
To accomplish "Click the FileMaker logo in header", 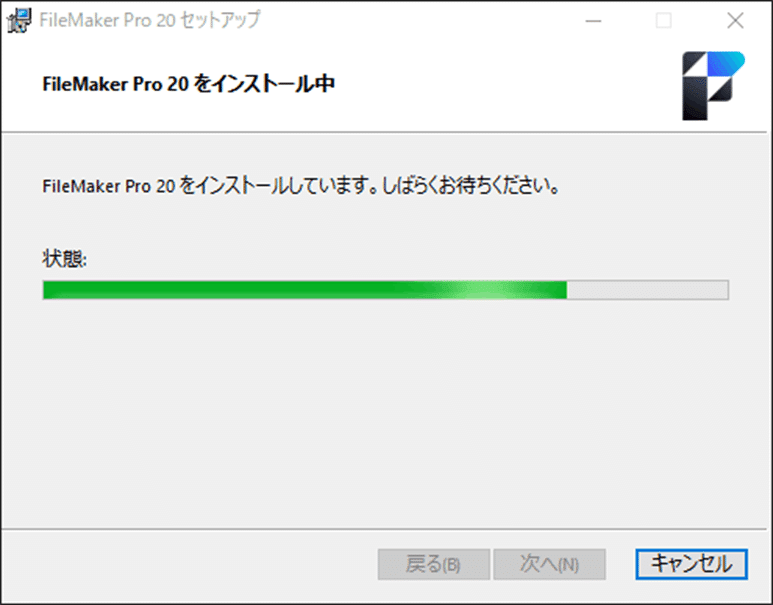I will pos(713,86).
